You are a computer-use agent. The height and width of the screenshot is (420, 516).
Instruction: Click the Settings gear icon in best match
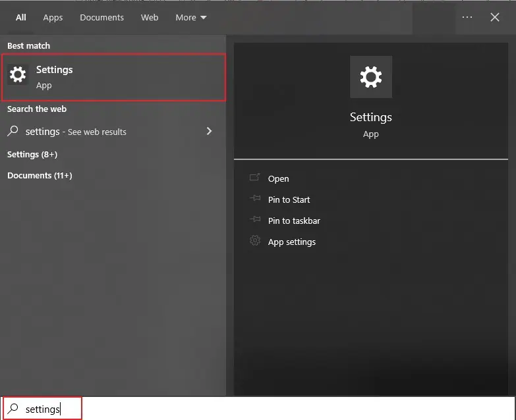click(x=18, y=74)
